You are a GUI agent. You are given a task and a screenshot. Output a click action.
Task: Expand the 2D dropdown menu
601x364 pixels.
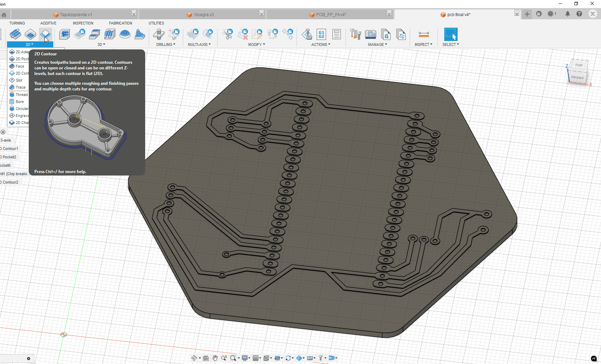[x=29, y=44]
